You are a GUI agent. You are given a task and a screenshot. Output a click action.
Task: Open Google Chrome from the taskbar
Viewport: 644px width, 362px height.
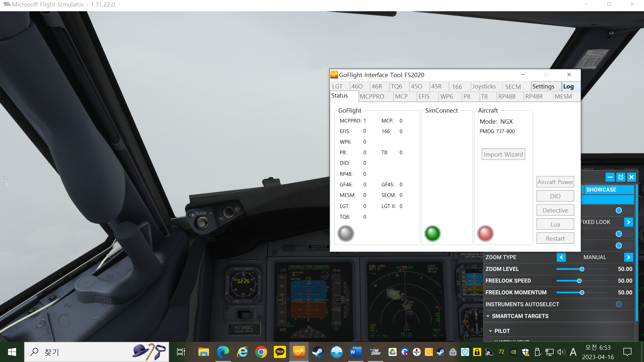coord(261,352)
